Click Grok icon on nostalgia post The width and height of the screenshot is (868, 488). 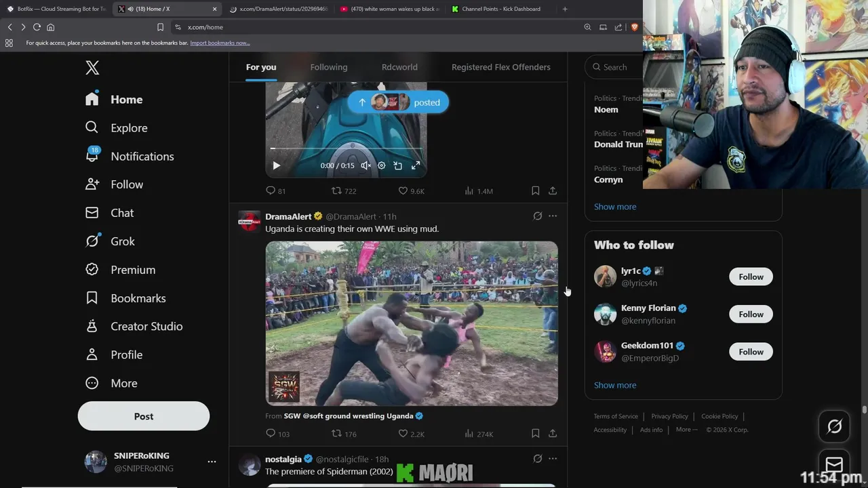tap(537, 459)
